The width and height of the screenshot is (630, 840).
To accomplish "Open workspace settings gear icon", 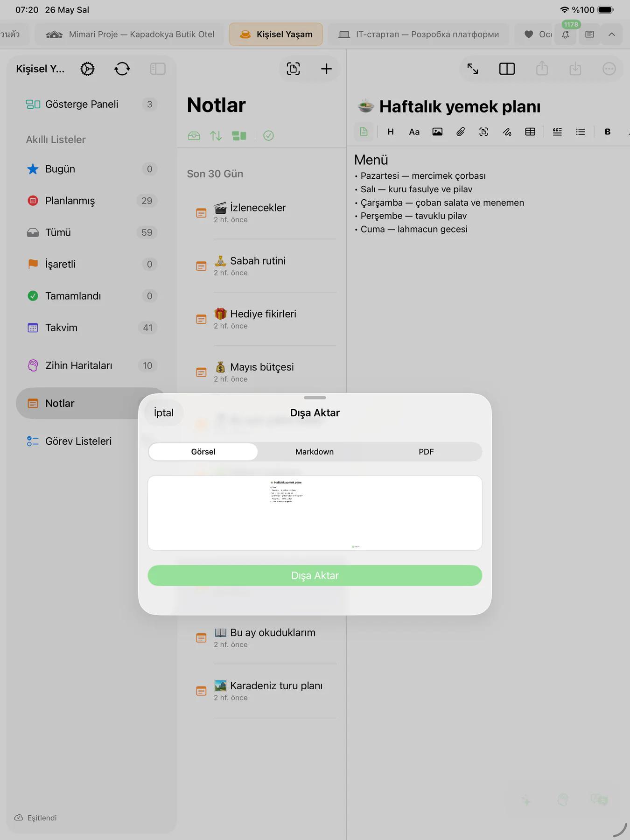I will click(x=87, y=69).
